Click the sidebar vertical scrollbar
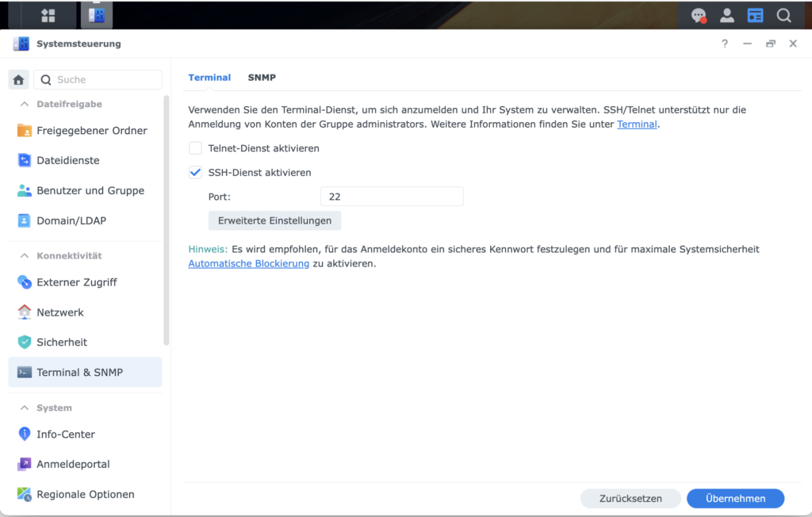Screen dimensions: 812x517 click(x=167, y=220)
